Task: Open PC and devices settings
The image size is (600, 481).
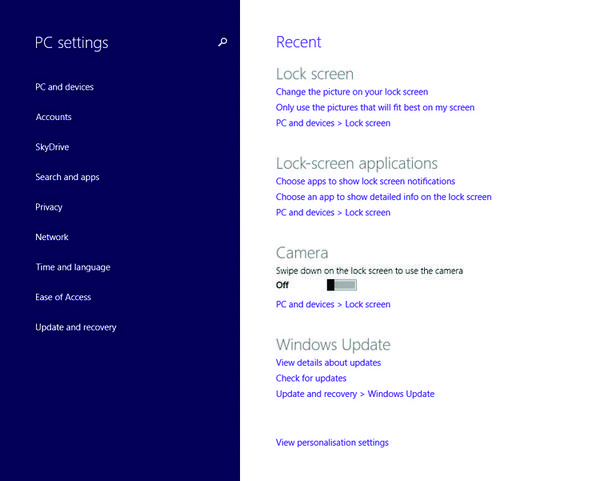Action: [64, 87]
